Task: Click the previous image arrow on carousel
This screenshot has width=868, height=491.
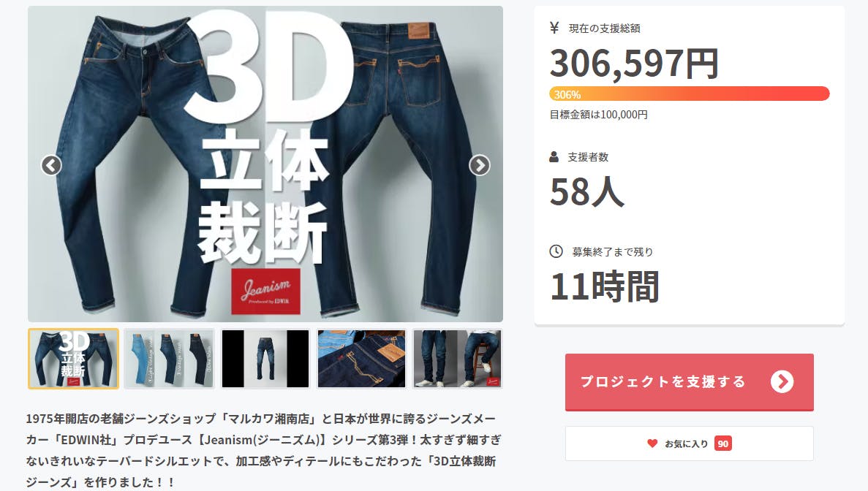Action: (51, 165)
